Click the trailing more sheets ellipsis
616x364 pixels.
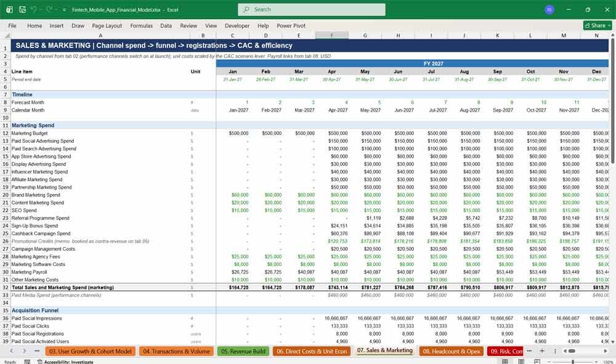(x=529, y=351)
